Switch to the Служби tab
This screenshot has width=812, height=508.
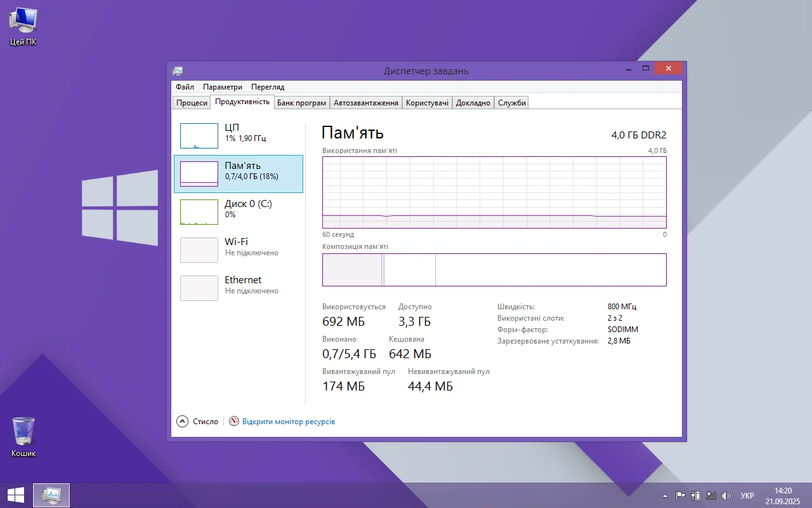click(x=511, y=103)
